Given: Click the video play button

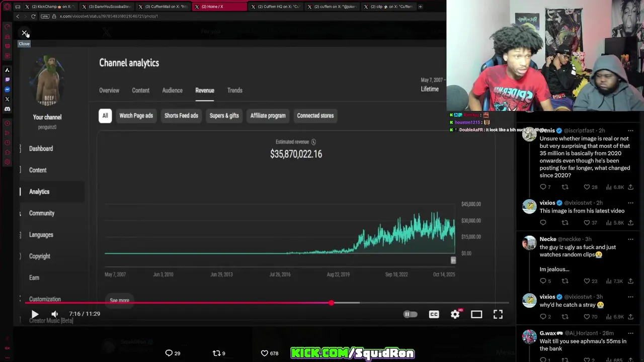Looking at the screenshot, I should point(35,314).
